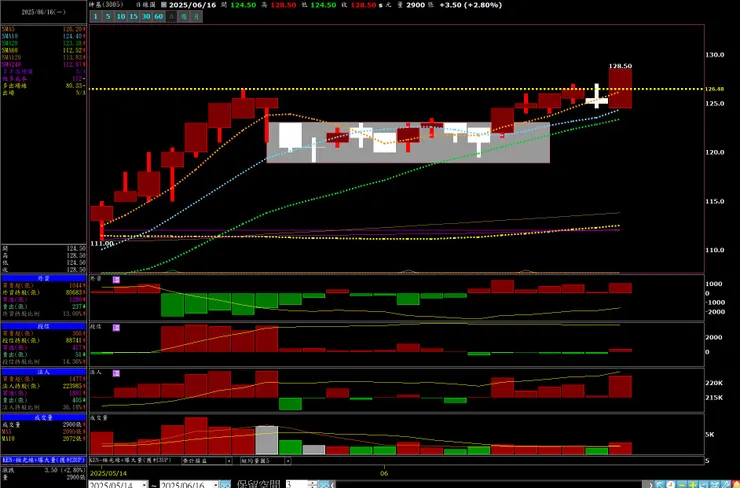This screenshot has height=488, width=740.
Task: Open the start date 2025/05/14 dropdown
Action: point(144,485)
